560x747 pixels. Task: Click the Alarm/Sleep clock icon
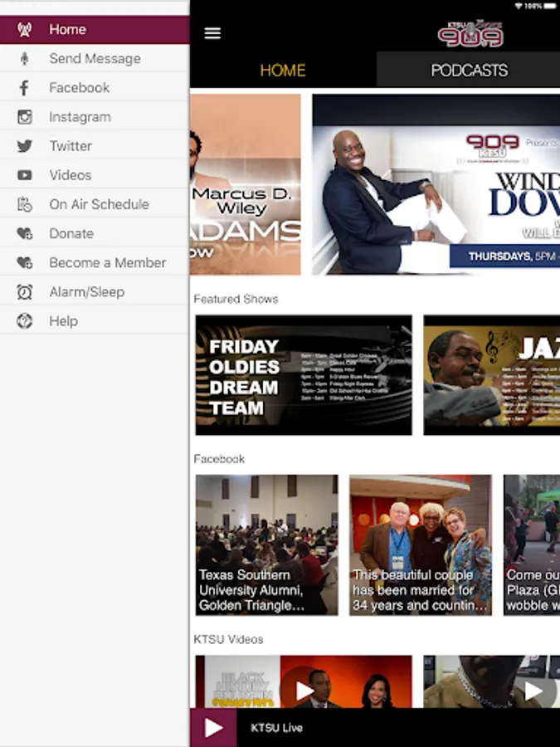tap(25, 291)
